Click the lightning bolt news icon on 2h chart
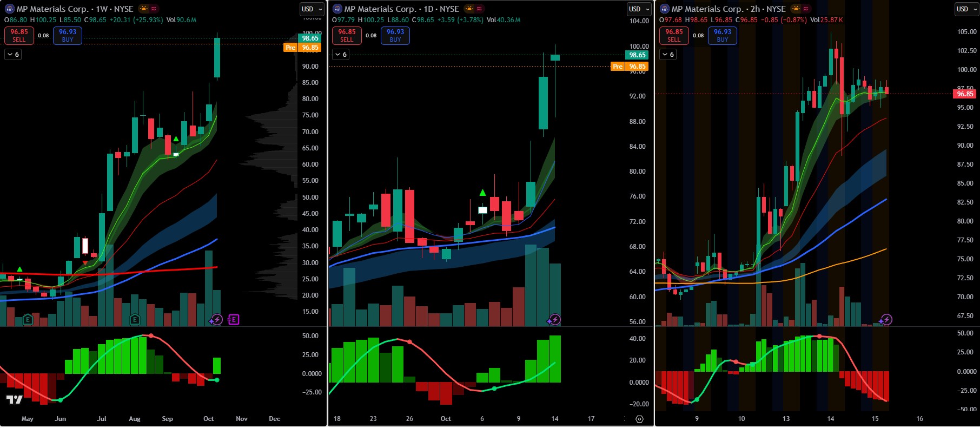Viewport: 980px width, 428px height. [886, 320]
